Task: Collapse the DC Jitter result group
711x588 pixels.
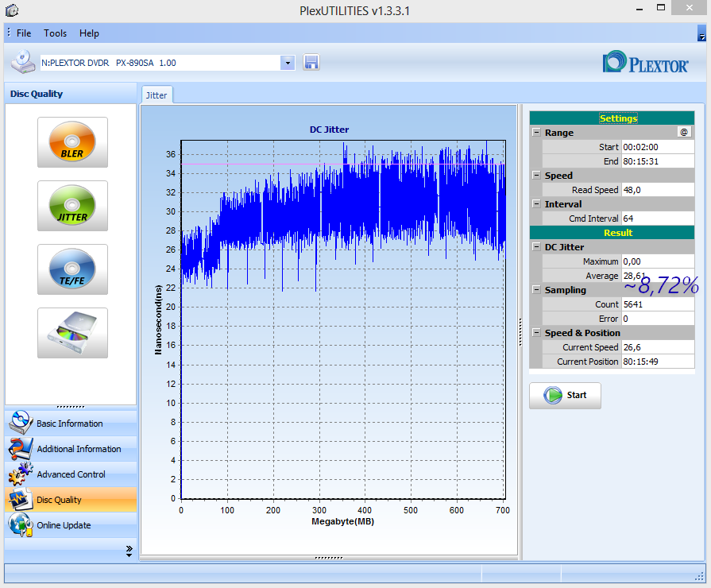Action: [x=536, y=247]
